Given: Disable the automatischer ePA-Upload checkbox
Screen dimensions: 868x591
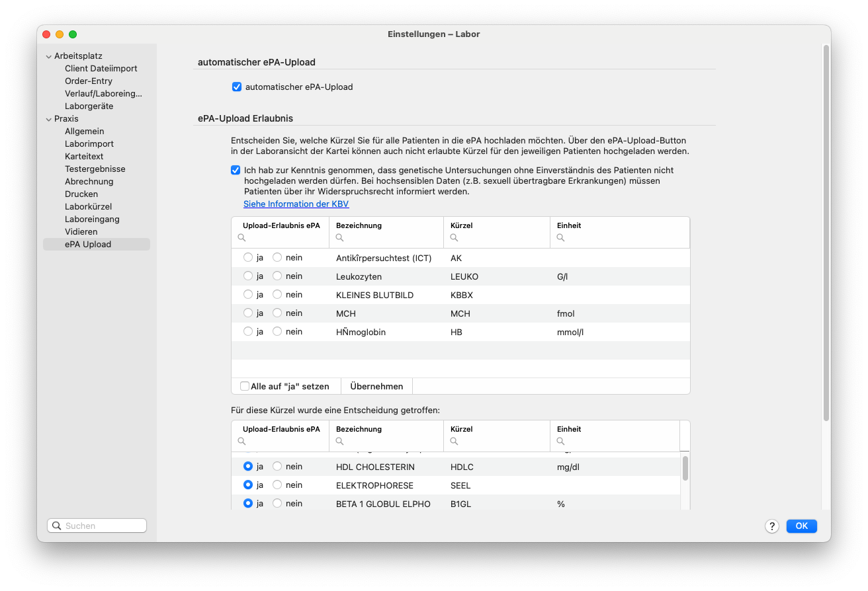Looking at the screenshot, I should pyautogui.click(x=236, y=87).
